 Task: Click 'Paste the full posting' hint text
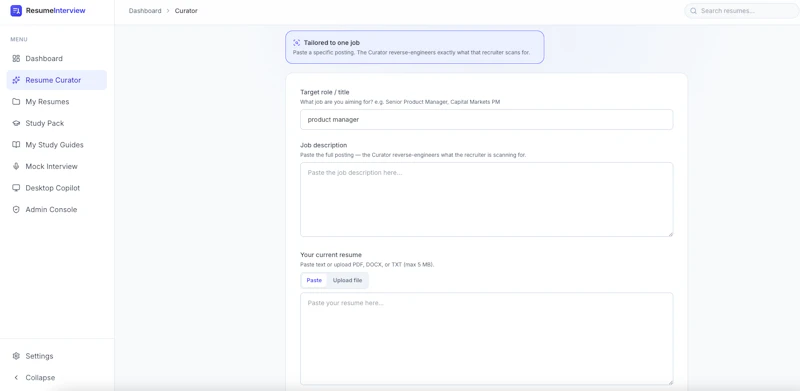413,155
